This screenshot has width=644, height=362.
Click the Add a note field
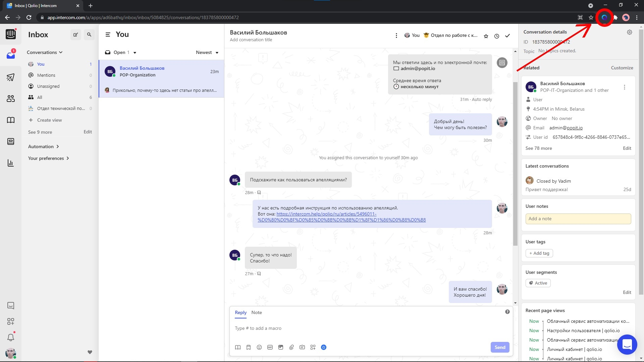[578, 219]
